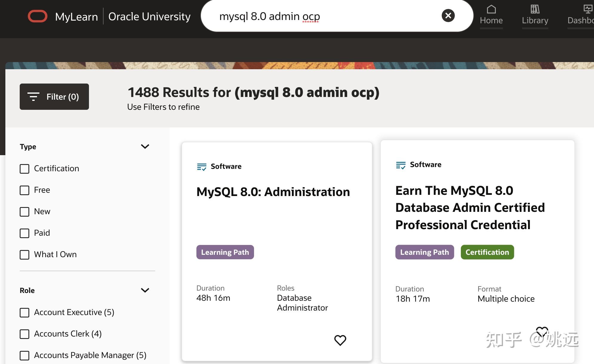The height and width of the screenshot is (364, 594).
Task: Click inside the search input field
Action: point(298,16)
